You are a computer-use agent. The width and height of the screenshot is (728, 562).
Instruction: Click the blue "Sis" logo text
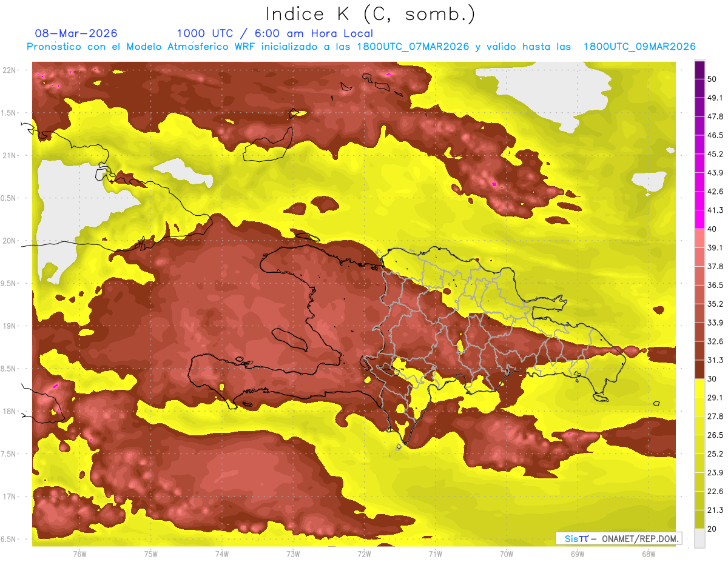point(570,538)
